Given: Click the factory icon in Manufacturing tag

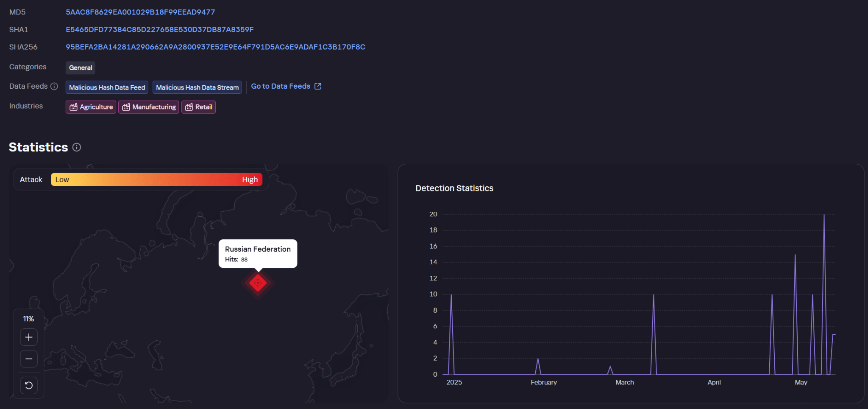Looking at the screenshot, I should (x=126, y=107).
